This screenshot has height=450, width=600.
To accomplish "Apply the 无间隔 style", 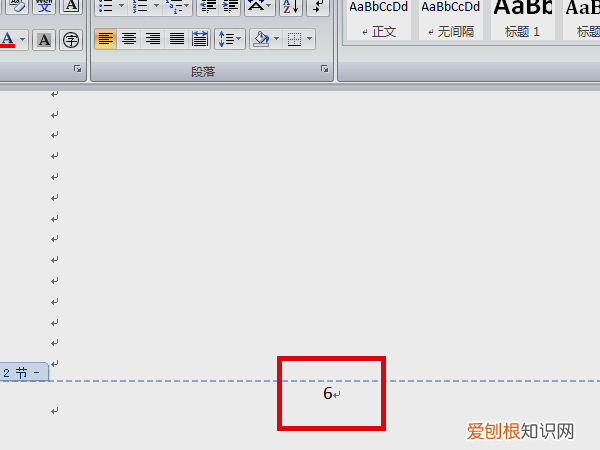I will pos(450,20).
